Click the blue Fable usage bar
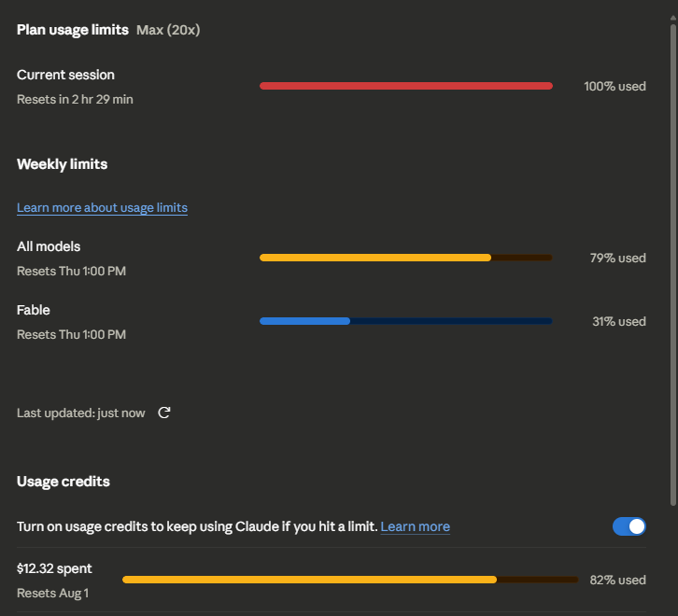Screen dimensions: 678x616 pyautogui.click(x=406, y=321)
